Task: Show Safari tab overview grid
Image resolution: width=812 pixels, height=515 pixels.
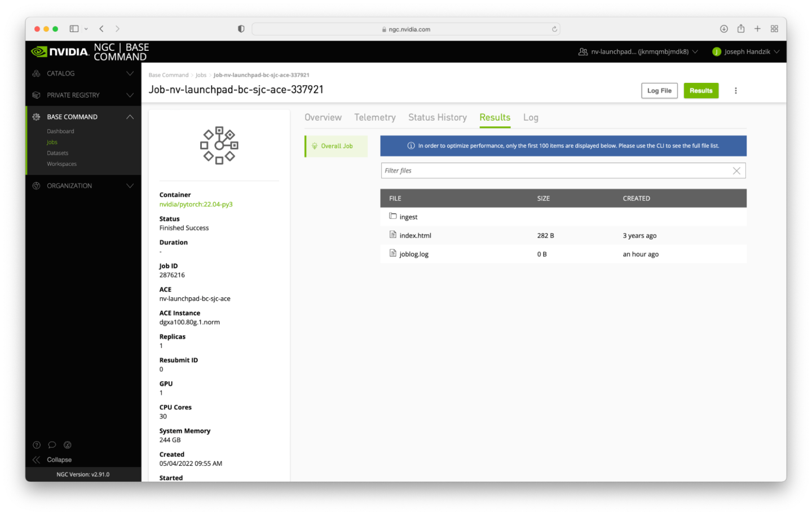Action: (x=774, y=29)
